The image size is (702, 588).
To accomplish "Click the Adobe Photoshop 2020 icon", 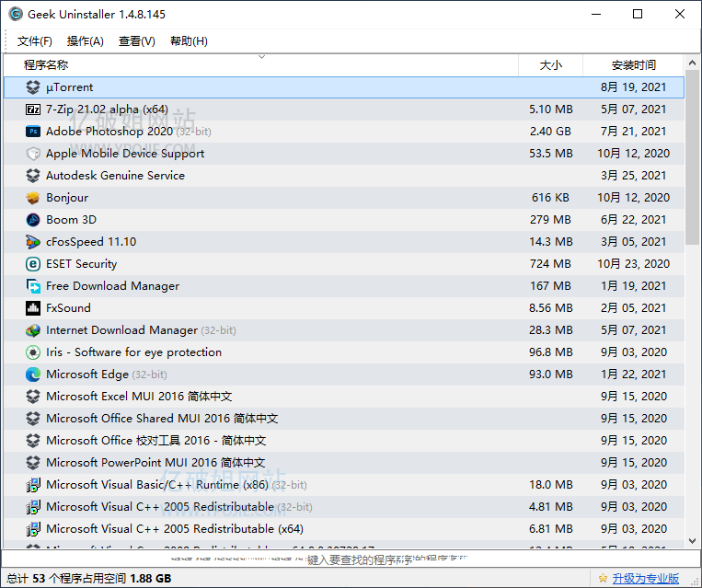I will tap(33, 132).
